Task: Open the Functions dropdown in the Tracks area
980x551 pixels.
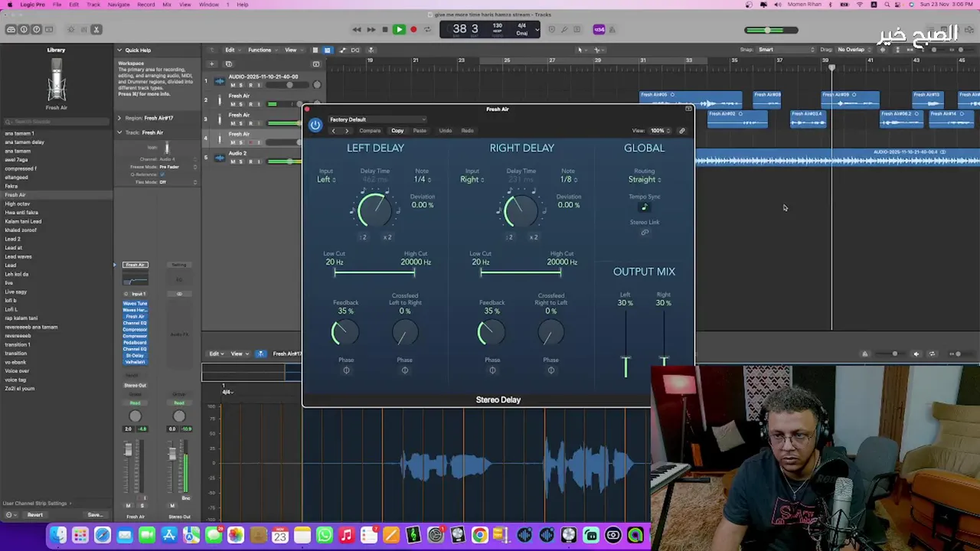Action: [x=263, y=50]
